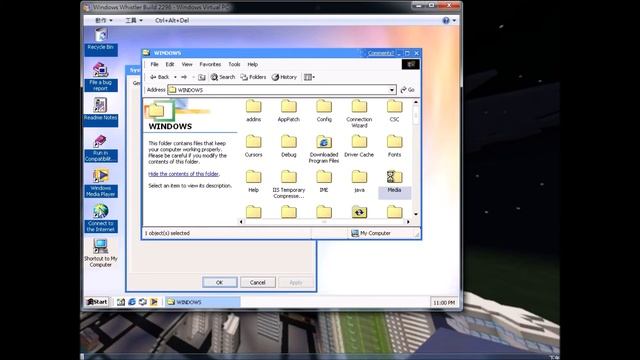Open the Favorites menu
This screenshot has width=640, height=360.
(x=210, y=64)
